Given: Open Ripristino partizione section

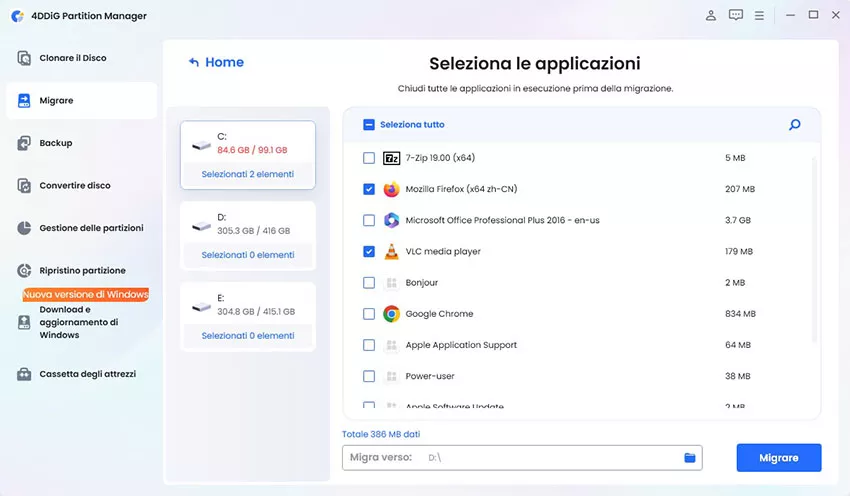Looking at the screenshot, I should pos(82,270).
